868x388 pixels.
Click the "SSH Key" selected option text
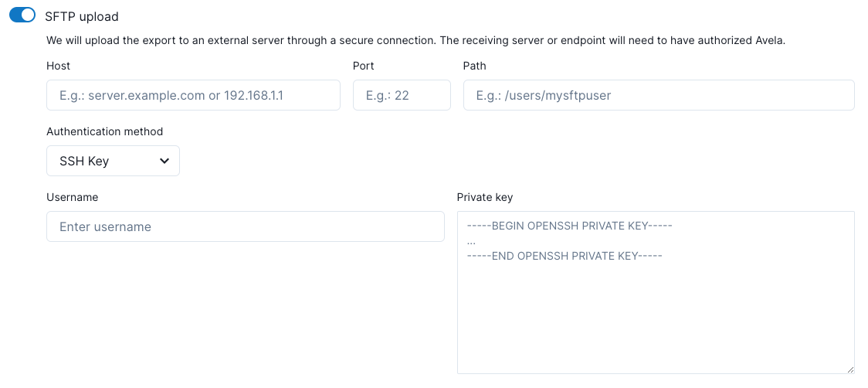pos(84,161)
